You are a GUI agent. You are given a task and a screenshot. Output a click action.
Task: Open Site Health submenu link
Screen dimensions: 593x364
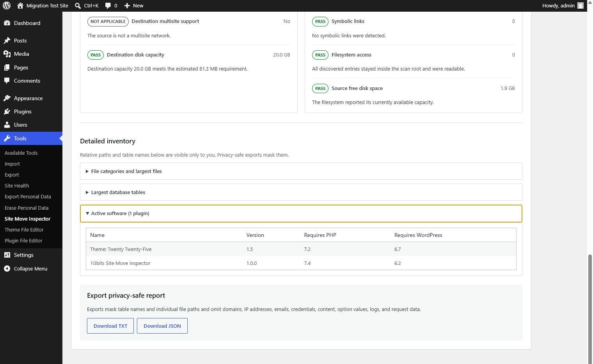17,186
